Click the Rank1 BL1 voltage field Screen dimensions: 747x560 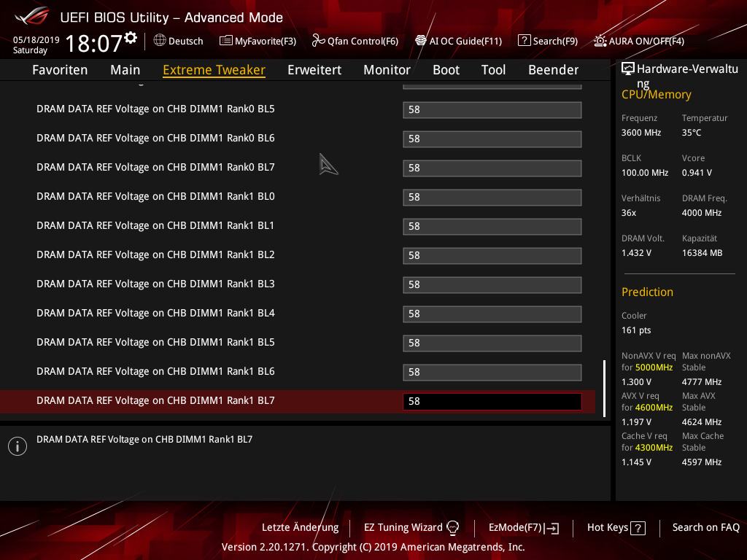pos(492,226)
